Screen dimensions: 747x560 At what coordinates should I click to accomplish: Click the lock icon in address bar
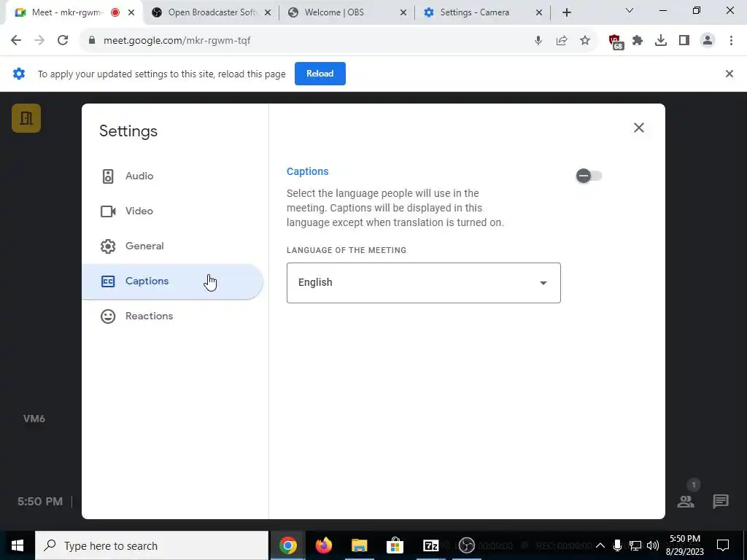92,41
